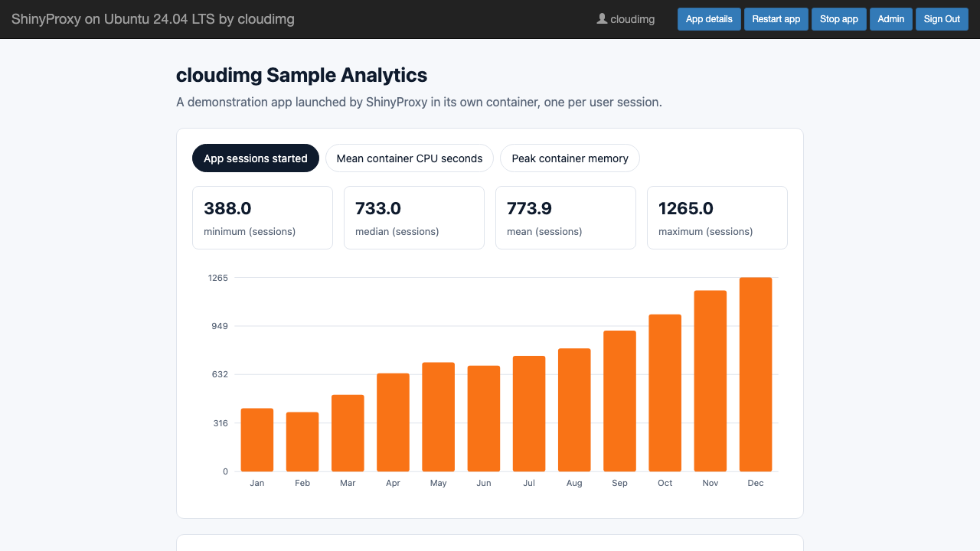Stop the app with Stop app
The height and width of the screenshot is (551, 980).
(839, 19)
